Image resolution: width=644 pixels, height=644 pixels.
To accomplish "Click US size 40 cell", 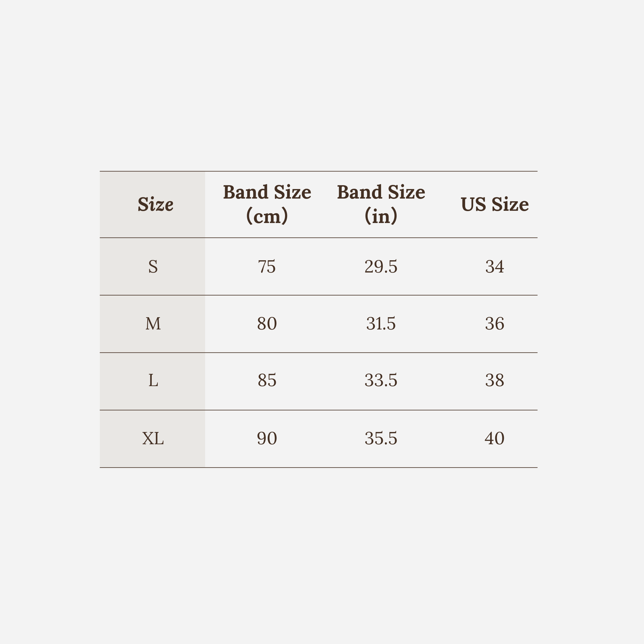I will coord(495,438).
